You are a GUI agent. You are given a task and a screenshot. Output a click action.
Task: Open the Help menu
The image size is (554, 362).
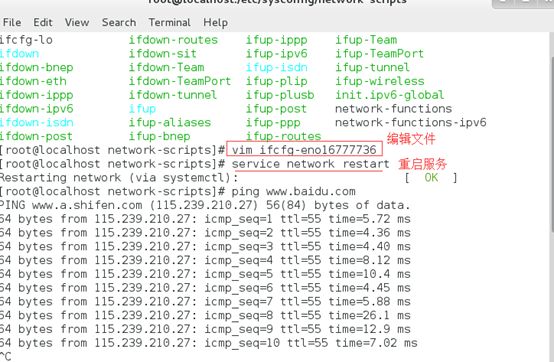click(x=215, y=23)
